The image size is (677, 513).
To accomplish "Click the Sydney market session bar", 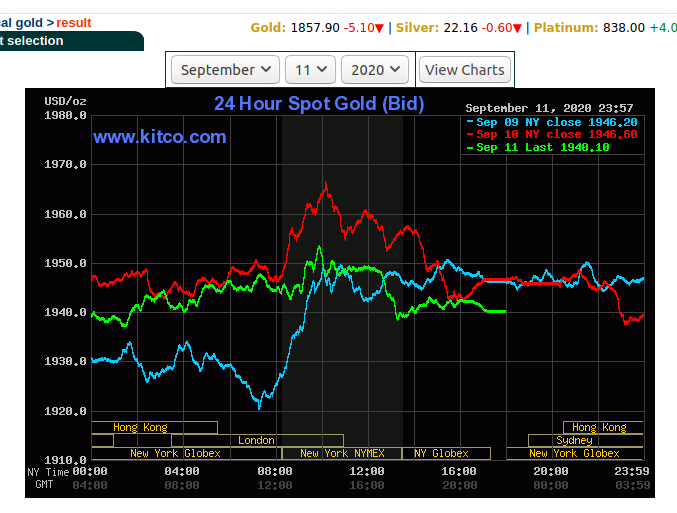I will point(574,440).
